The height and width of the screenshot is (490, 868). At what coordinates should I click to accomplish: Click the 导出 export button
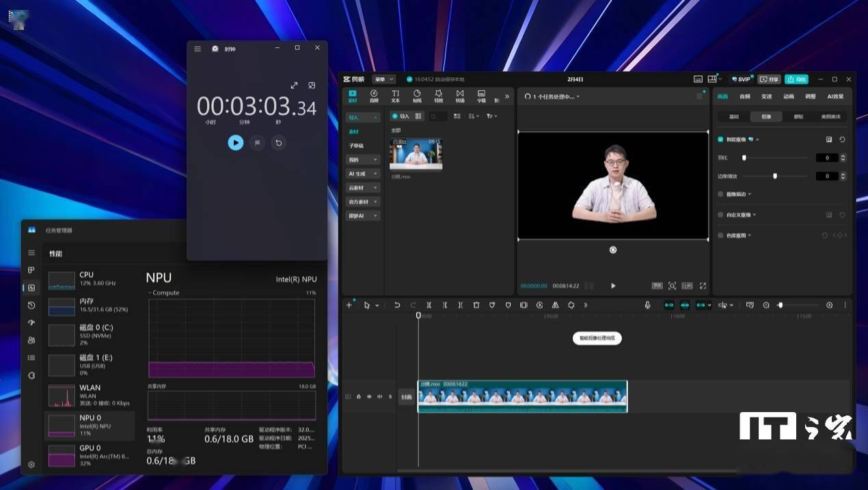tap(796, 79)
